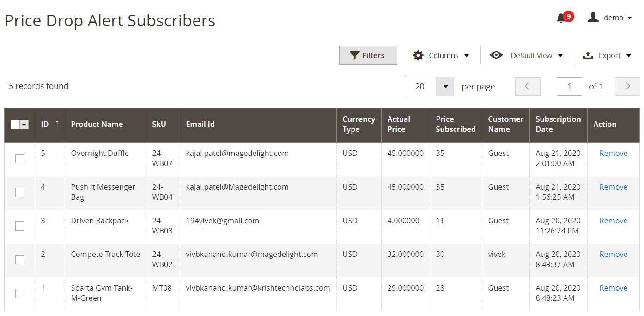Click the Default View eye icon
The width and height of the screenshot is (644, 316).
(496, 55)
